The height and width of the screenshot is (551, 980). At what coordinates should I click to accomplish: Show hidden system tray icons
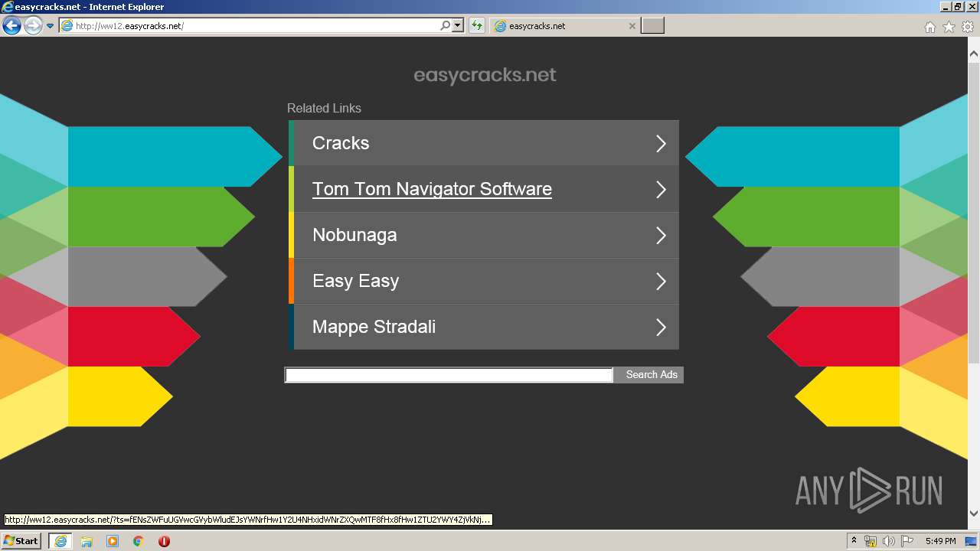pyautogui.click(x=854, y=541)
